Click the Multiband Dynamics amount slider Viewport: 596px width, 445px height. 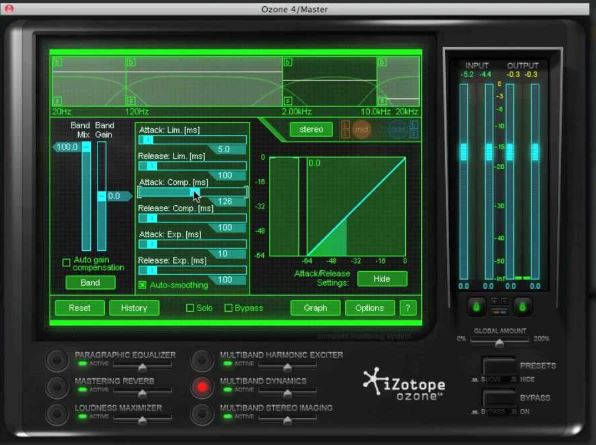(x=288, y=393)
